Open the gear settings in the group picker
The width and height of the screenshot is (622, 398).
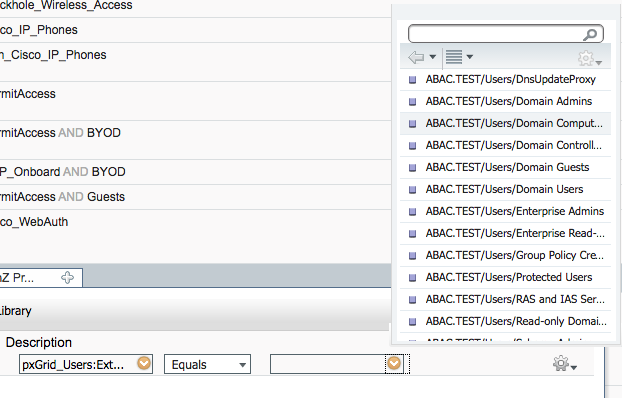pos(586,58)
